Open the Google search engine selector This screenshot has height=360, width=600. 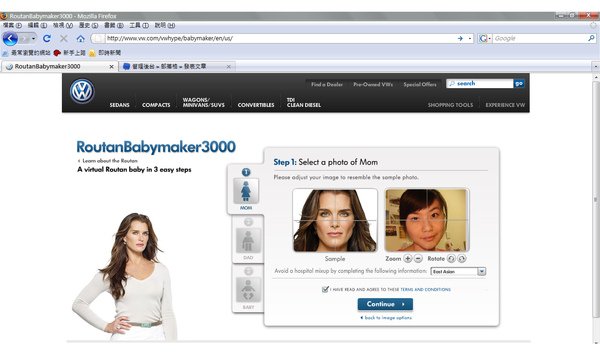click(484, 38)
